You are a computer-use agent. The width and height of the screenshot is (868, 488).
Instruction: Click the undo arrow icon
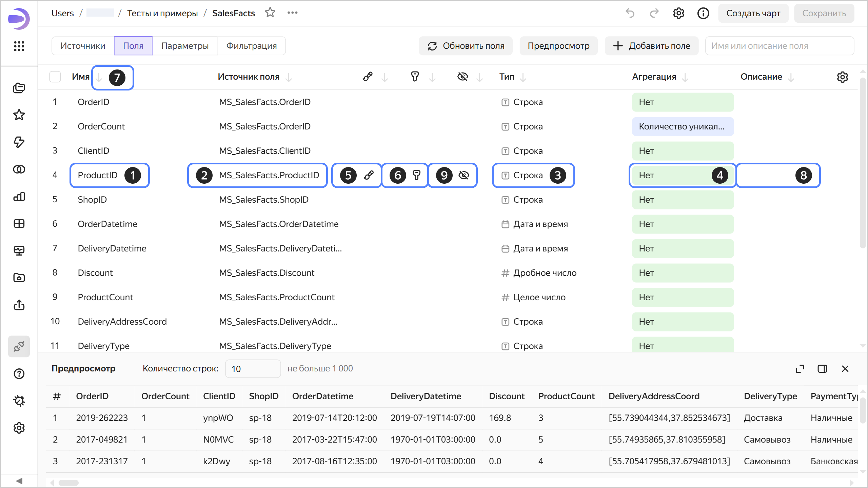click(x=630, y=13)
